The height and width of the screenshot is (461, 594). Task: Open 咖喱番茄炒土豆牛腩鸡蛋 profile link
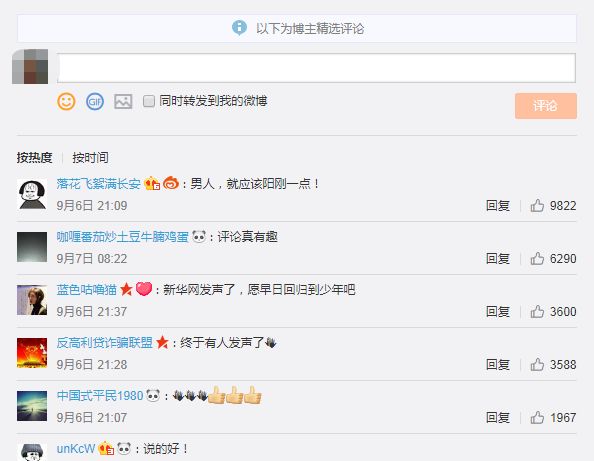tap(122, 237)
